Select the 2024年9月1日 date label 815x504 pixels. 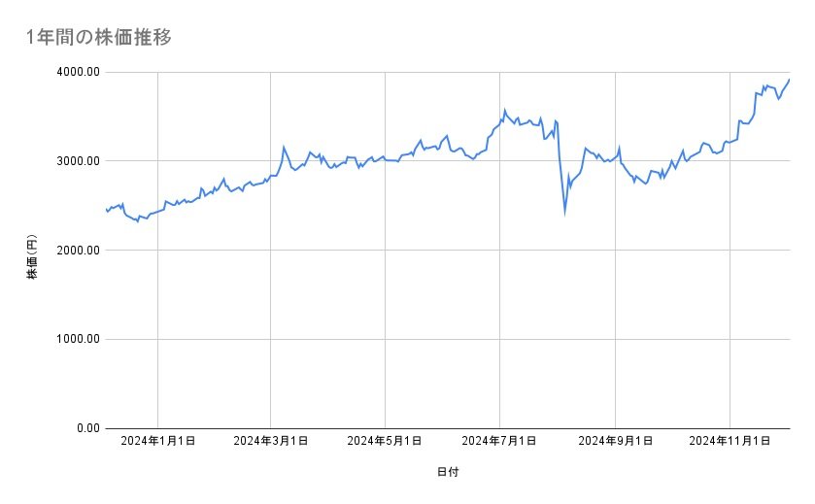pos(616,442)
